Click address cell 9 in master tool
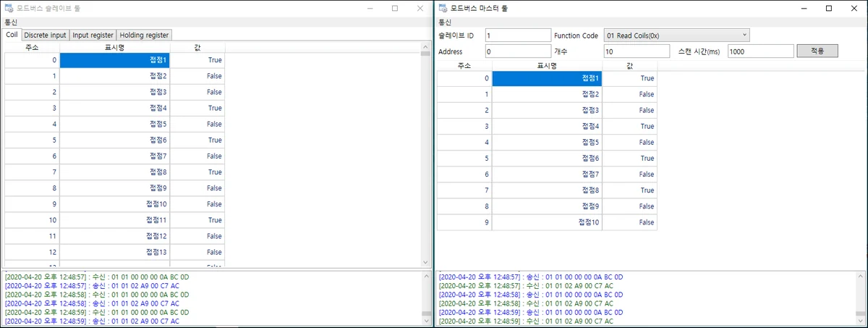The width and height of the screenshot is (868, 328). coord(464,222)
